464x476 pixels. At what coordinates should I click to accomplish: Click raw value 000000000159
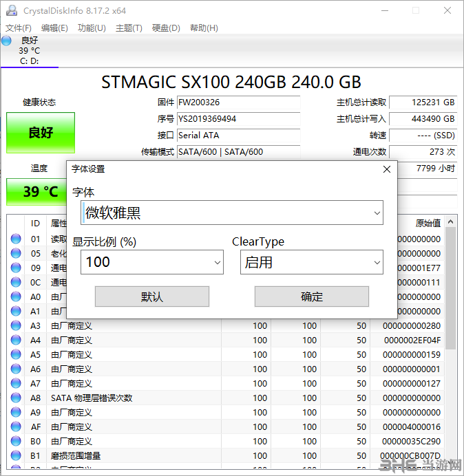click(412, 354)
